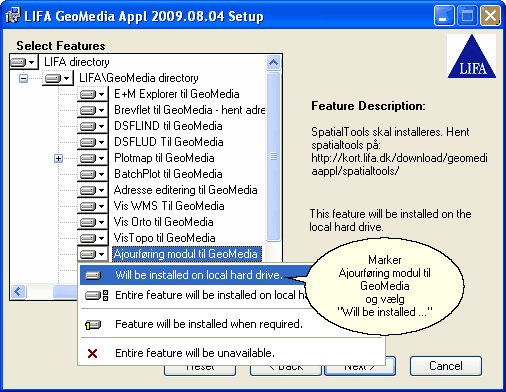This screenshot has height=392, width=506.
Task: Open install-state dropdown for LIFA\GeoMedia directory
Action: click(x=58, y=78)
